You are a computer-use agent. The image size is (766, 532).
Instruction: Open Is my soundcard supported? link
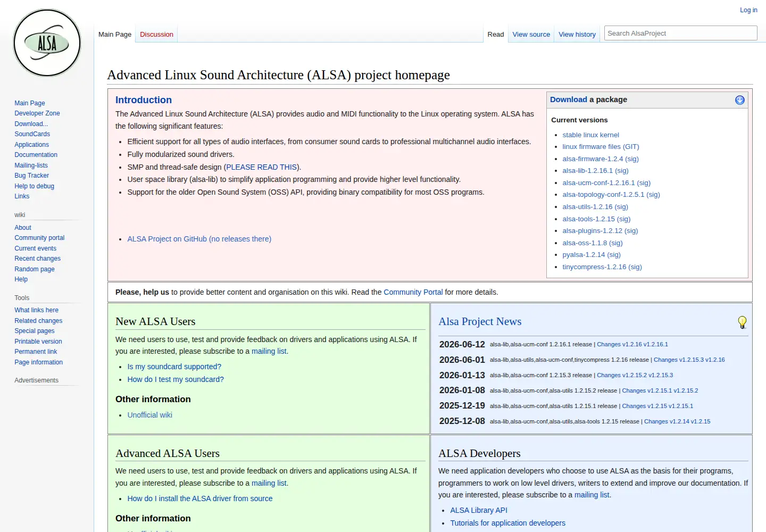[174, 367]
